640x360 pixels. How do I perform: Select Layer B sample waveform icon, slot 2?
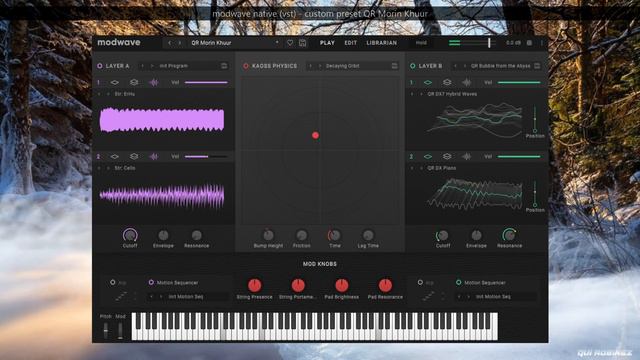(467, 157)
